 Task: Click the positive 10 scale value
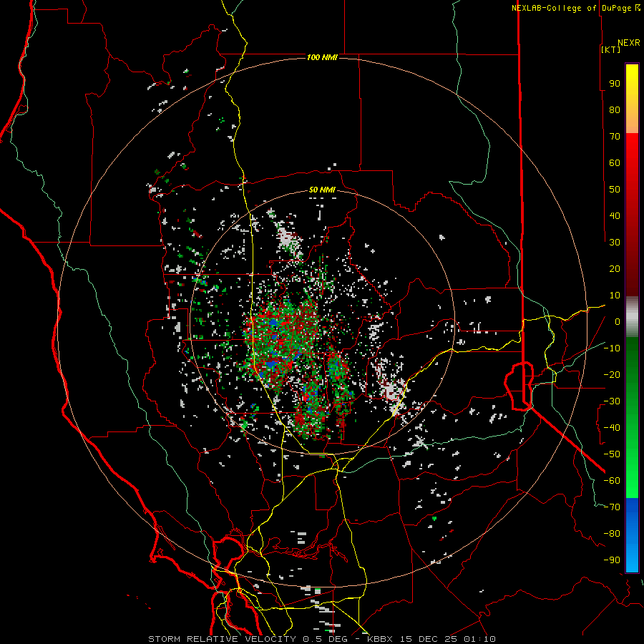(x=615, y=296)
